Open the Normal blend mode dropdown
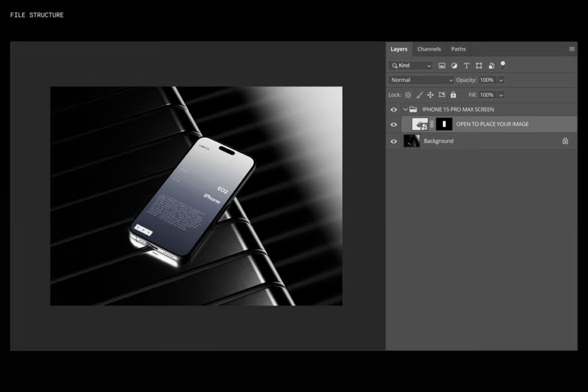 coord(421,80)
